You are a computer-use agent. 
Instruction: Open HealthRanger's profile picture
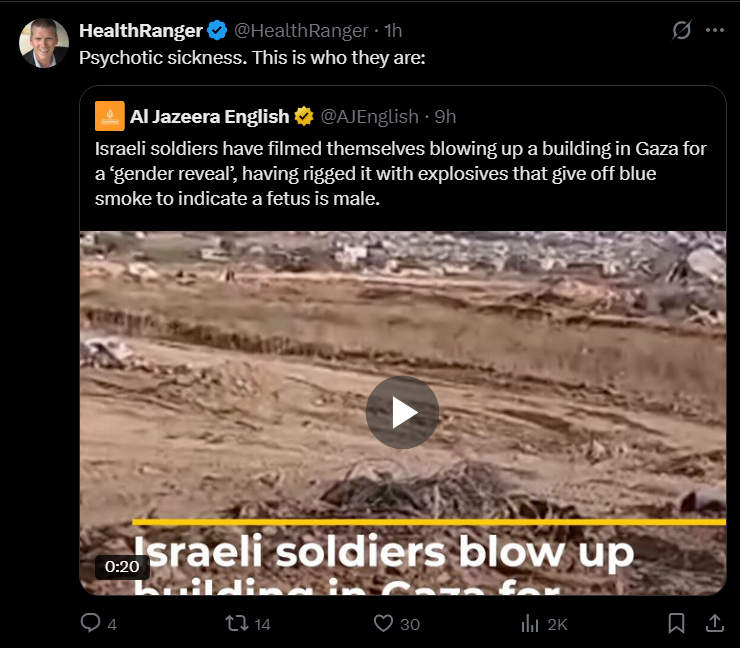click(44, 43)
